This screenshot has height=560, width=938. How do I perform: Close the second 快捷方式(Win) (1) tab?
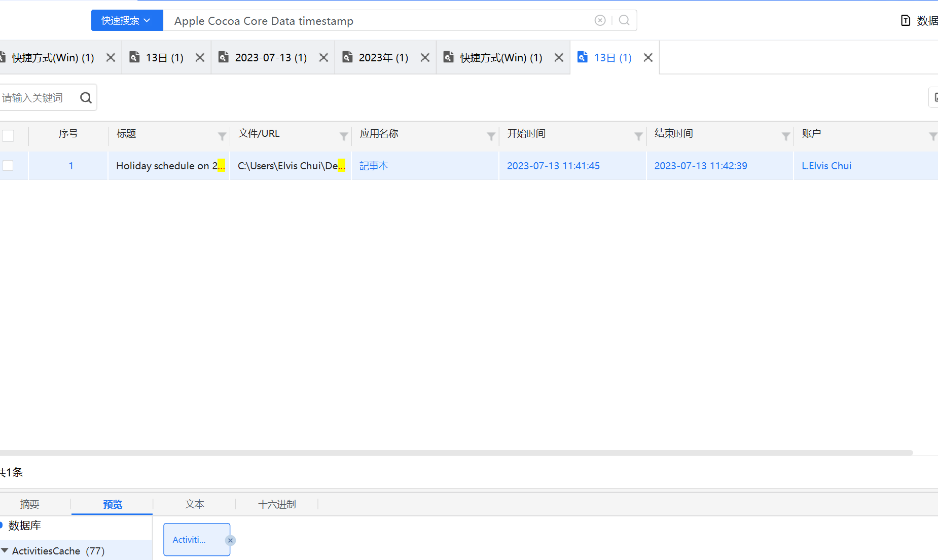tap(559, 58)
